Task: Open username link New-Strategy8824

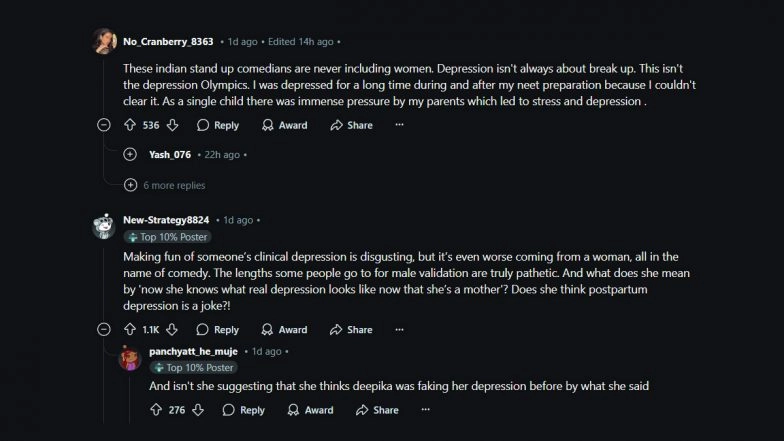Action: pyautogui.click(x=166, y=220)
